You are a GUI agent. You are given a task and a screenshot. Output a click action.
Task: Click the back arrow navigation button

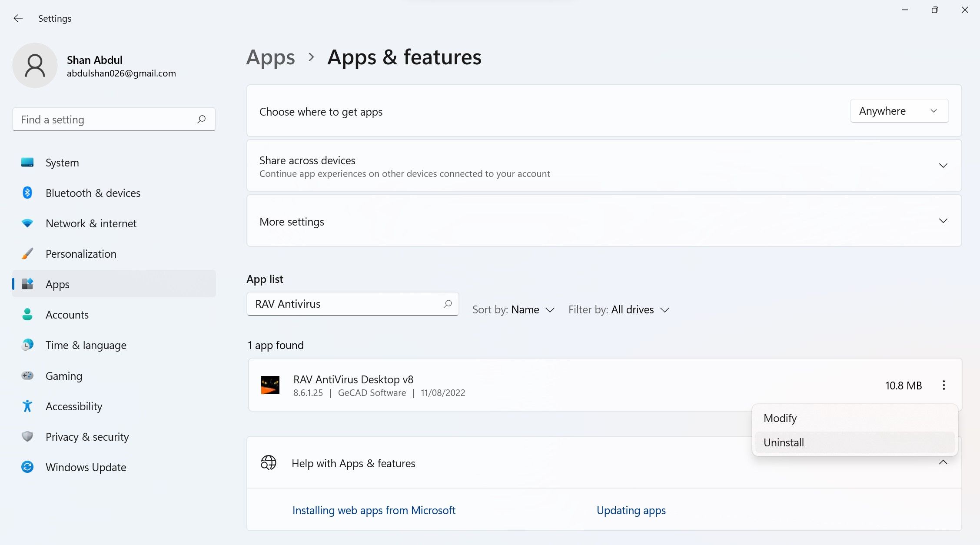pos(18,18)
